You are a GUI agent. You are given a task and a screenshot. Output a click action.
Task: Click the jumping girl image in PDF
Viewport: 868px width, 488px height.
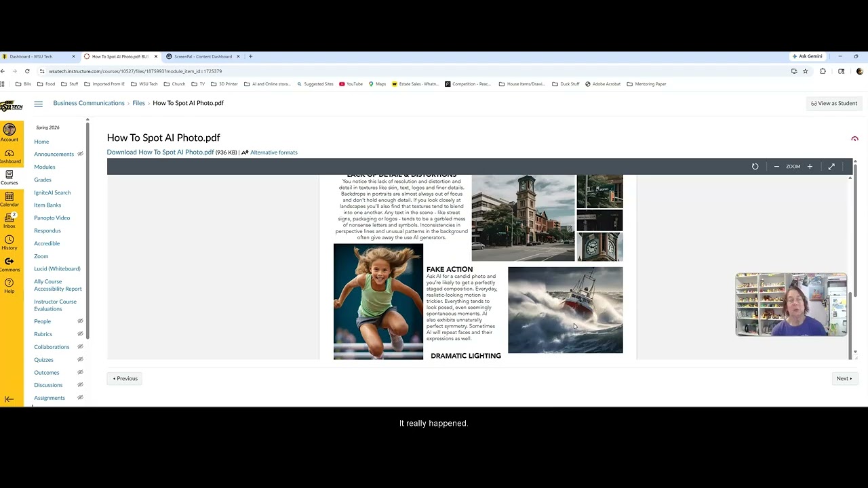tap(378, 302)
